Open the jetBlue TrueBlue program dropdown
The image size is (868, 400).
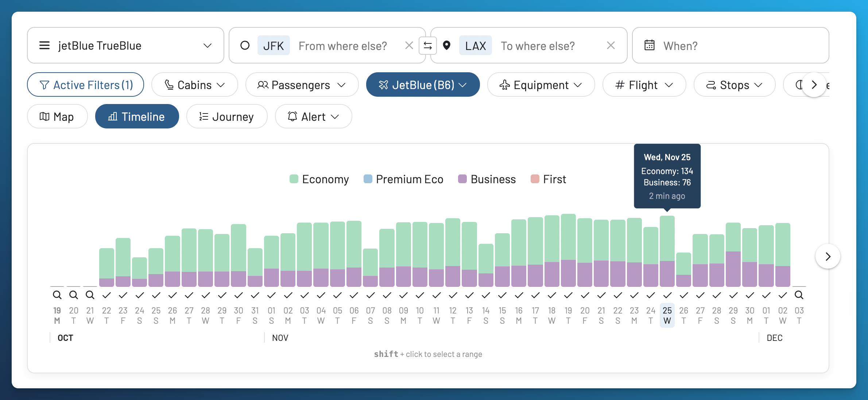tap(125, 45)
